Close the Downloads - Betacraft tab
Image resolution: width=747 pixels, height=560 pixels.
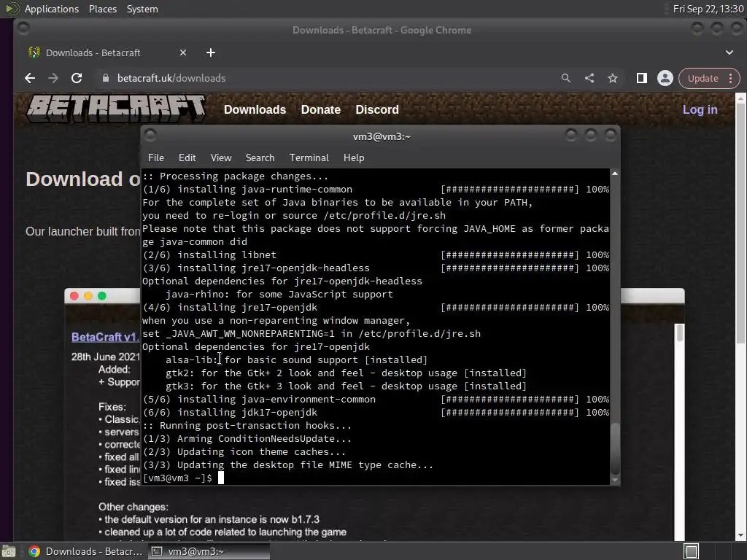click(183, 52)
